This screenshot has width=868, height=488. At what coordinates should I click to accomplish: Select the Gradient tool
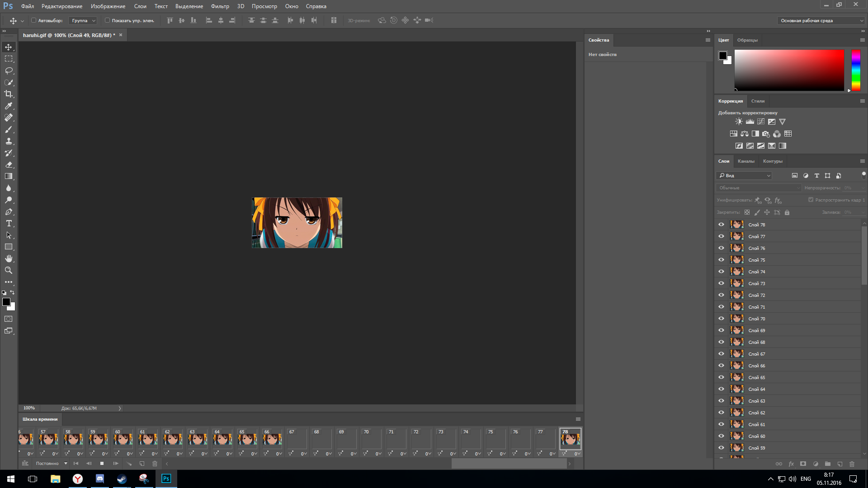9,176
